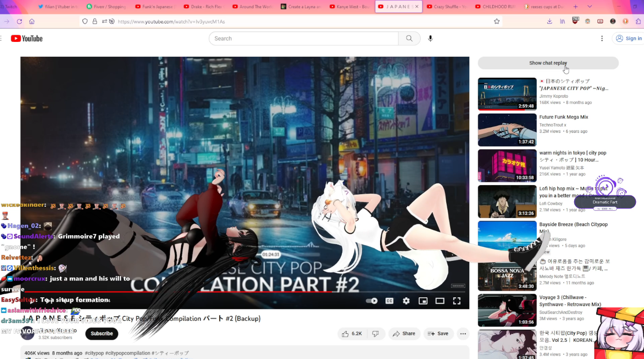
Task: Open the tracking protection shield icon
Action: pos(85,21)
